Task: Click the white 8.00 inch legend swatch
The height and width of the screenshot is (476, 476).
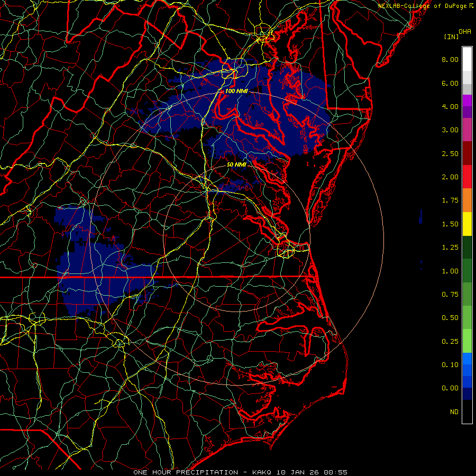Action: [467, 59]
